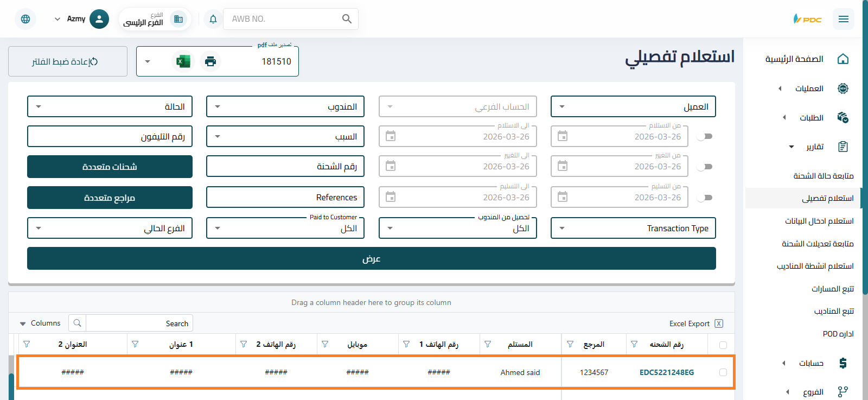Open calendar for الى الاستلام date
Viewport: 868px width, 400px height.
pyautogui.click(x=391, y=136)
